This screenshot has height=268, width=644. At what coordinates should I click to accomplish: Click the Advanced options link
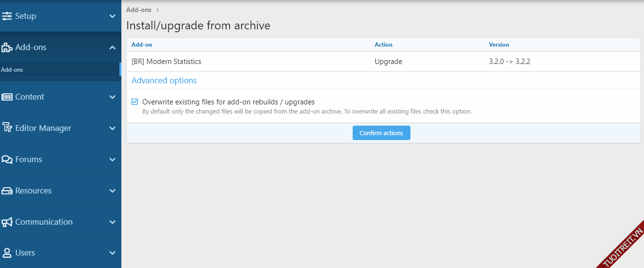point(164,80)
